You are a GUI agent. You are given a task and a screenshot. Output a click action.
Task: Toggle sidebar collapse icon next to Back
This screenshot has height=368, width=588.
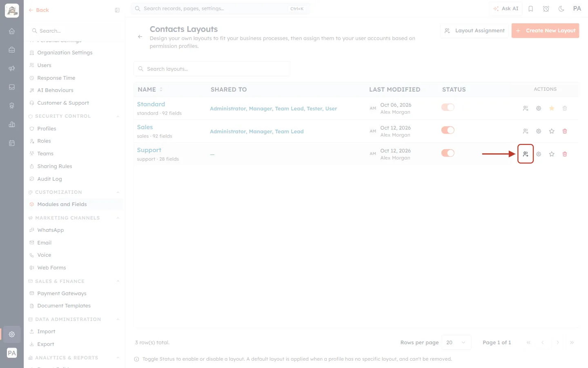117,10
